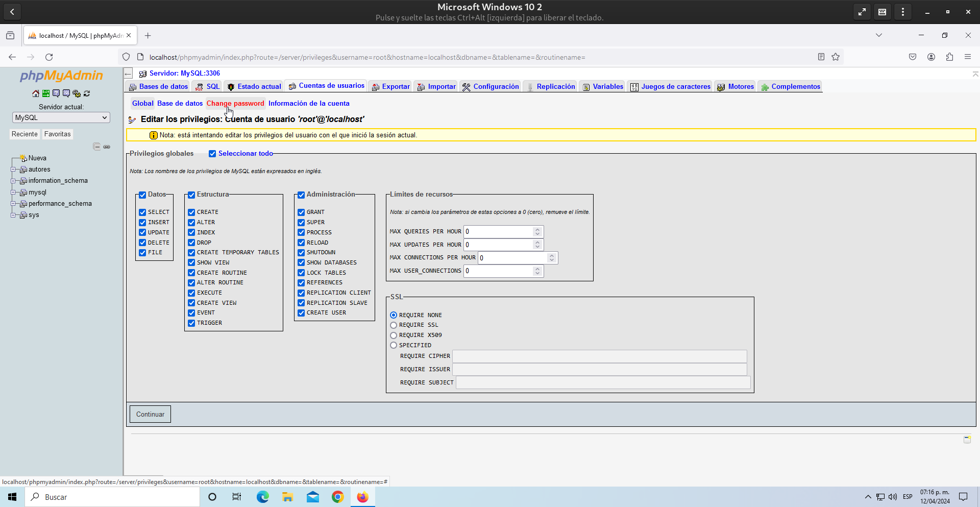Open Información de la cuenta link
Viewport: 980px width, 507px height.
tap(309, 103)
